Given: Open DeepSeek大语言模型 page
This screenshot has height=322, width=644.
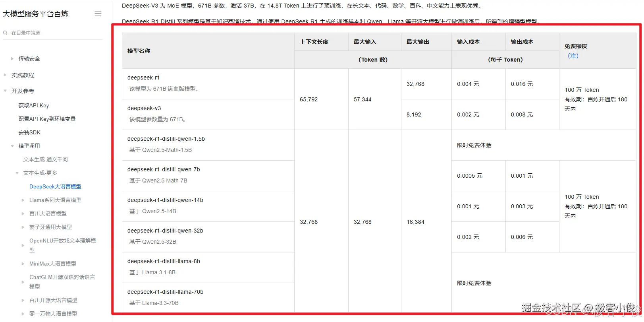Looking at the screenshot, I should [x=55, y=186].
